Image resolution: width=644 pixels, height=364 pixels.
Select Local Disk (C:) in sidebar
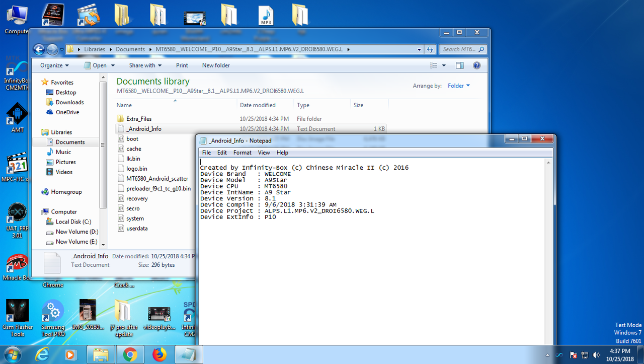(x=73, y=222)
